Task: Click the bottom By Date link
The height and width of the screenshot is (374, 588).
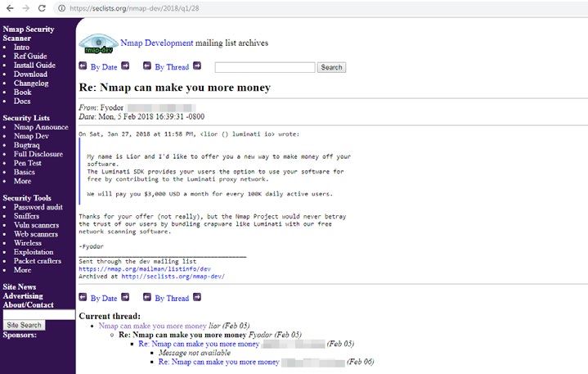Action: click(104, 298)
